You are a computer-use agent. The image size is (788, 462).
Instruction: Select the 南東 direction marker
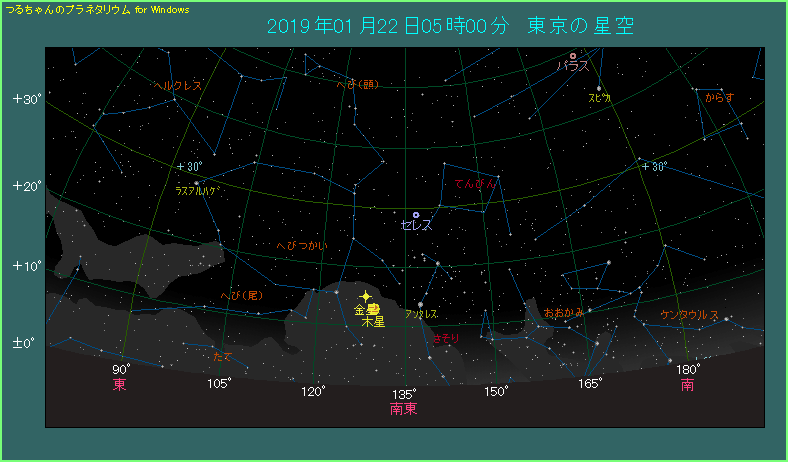point(404,409)
